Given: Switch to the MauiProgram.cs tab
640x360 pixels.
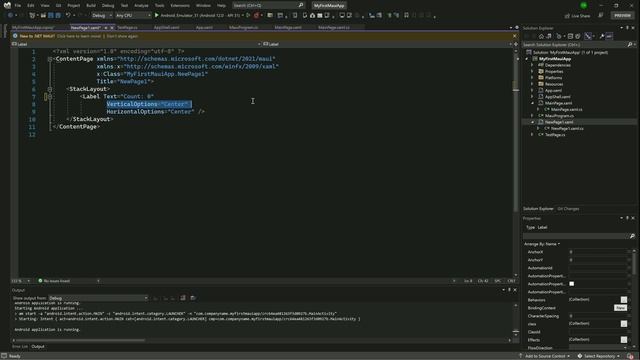Looking at the screenshot, I should (x=243, y=28).
